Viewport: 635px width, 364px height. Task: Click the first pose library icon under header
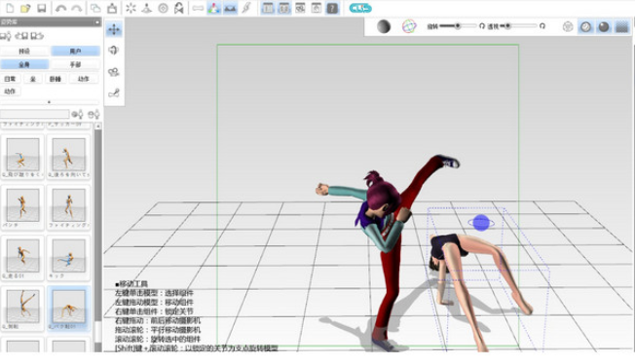coord(6,36)
